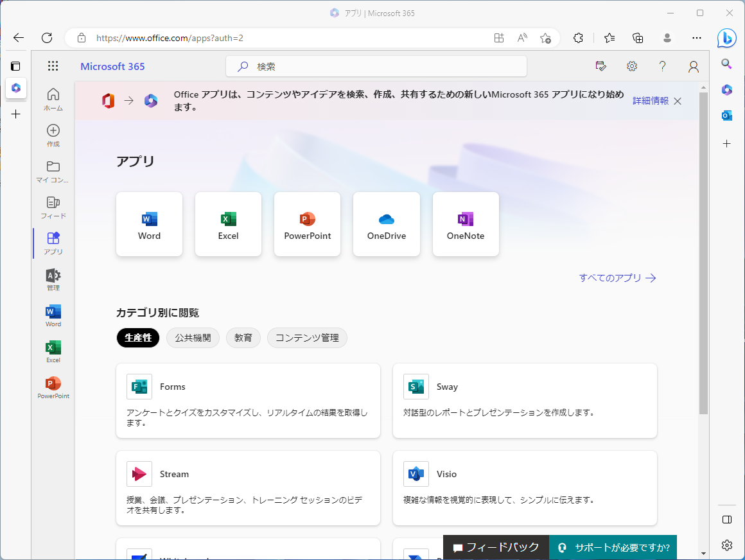Select the 教育 category filter
Screen dimensions: 745x560
click(243, 338)
